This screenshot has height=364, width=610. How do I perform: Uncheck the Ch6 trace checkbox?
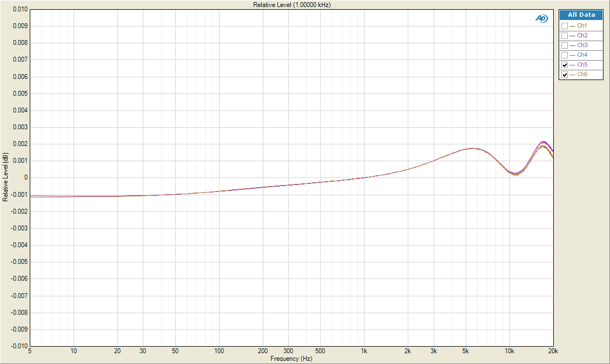tap(565, 75)
